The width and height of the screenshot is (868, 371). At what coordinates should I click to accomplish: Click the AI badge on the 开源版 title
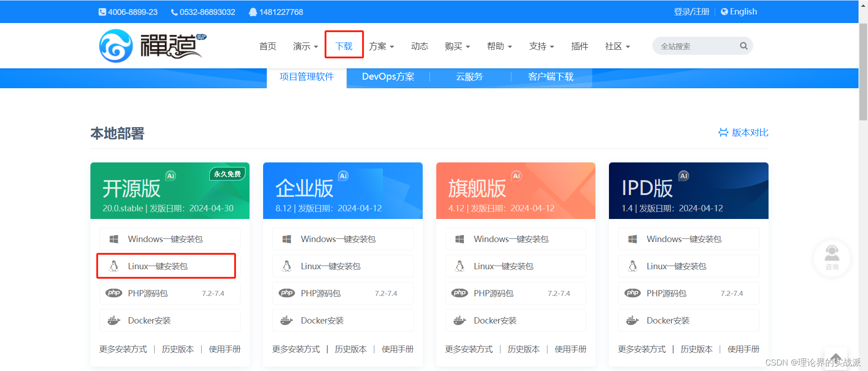click(170, 176)
